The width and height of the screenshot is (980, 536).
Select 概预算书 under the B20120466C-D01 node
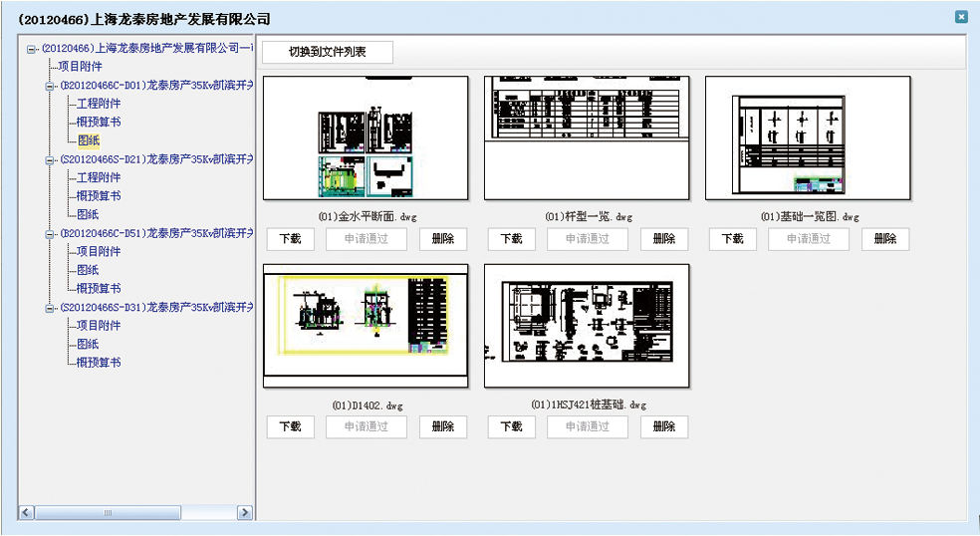[99, 122]
